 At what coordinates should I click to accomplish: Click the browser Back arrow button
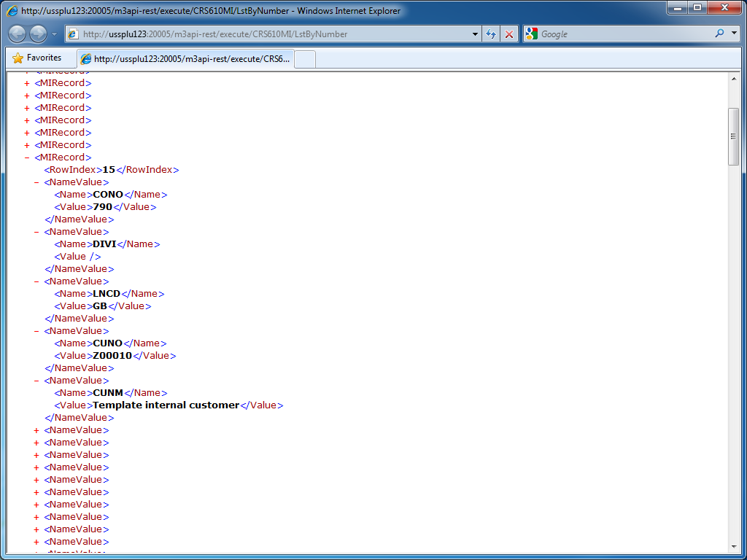(18, 34)
